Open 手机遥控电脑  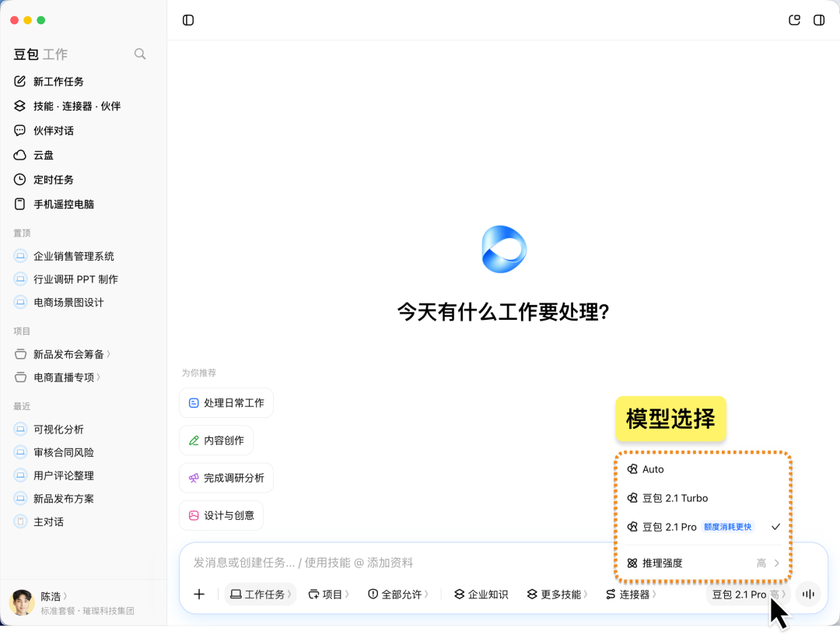[x=54, y=204]
